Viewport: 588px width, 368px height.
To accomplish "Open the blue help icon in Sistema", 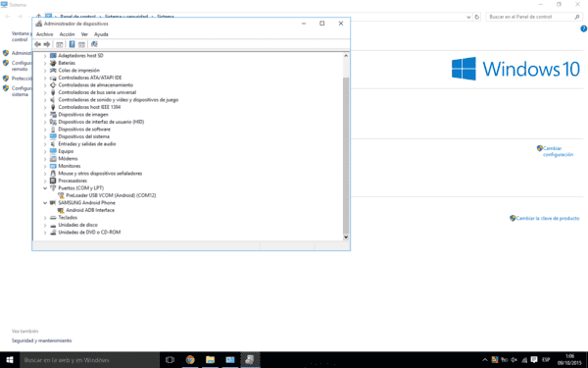I will pyautogui.click(x=583, y=28).
